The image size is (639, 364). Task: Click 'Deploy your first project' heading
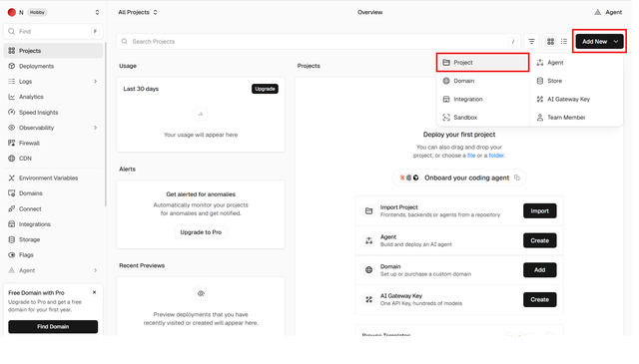[459, 135]
